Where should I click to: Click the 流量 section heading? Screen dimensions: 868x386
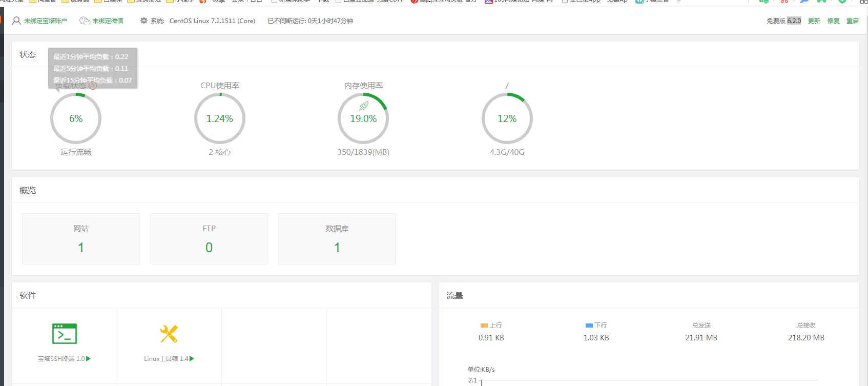[x=454, y=295]
